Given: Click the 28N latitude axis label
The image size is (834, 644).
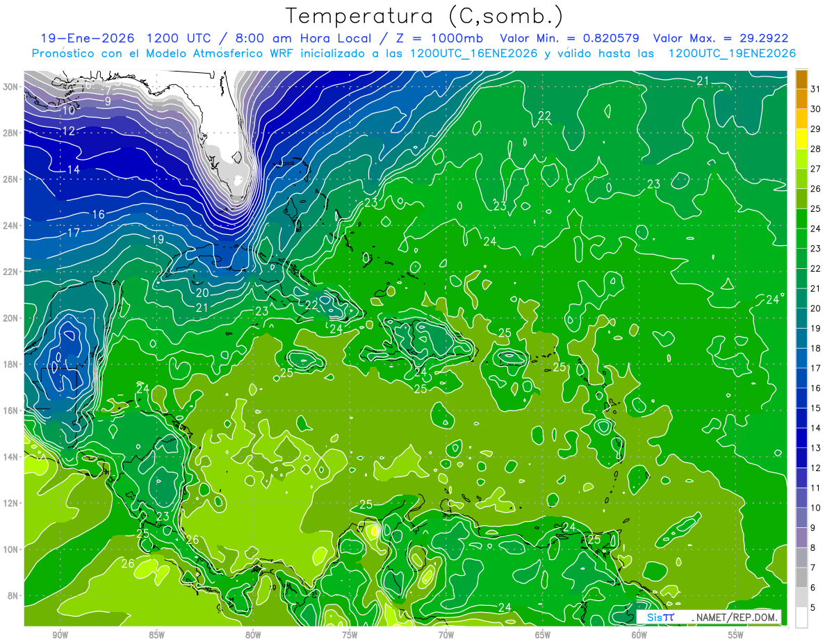Looking at the screenshot, I should click(10, 133).
